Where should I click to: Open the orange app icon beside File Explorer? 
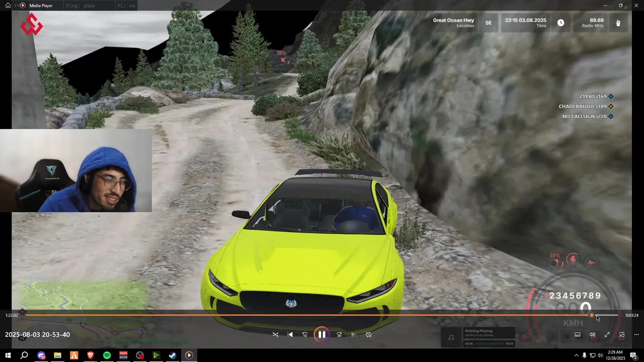[x=74, y=355]
